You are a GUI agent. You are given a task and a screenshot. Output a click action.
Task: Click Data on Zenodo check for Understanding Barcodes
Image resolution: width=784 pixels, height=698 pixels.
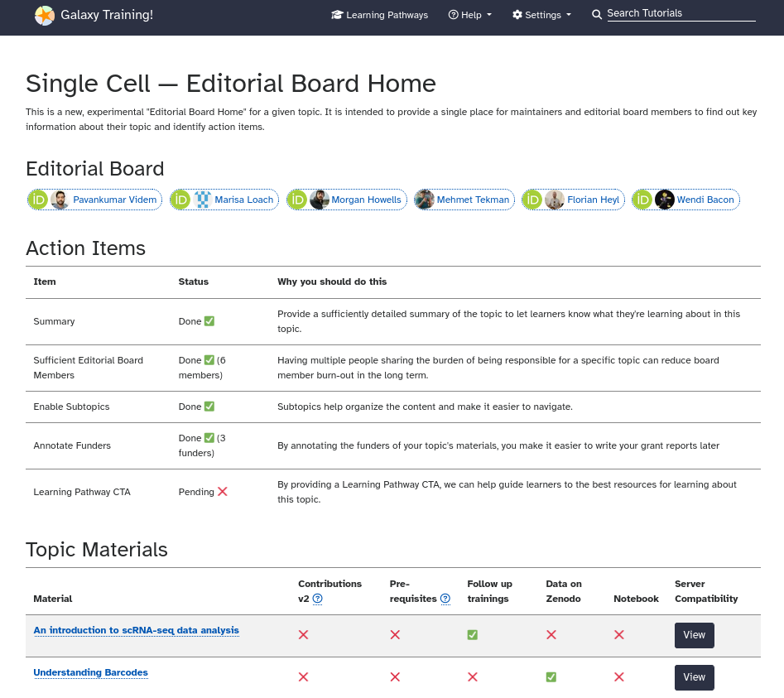[x=551, y=677]
